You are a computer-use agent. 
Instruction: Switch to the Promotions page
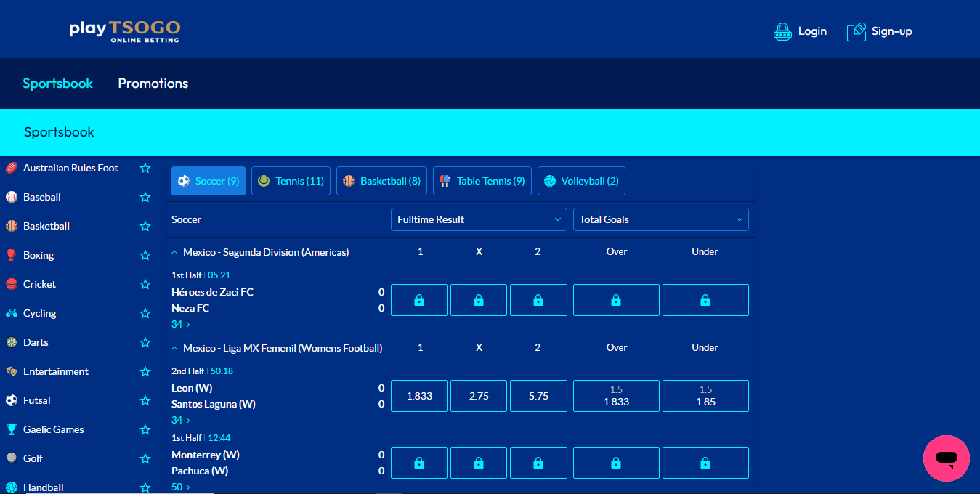click(x=153, y=84)
